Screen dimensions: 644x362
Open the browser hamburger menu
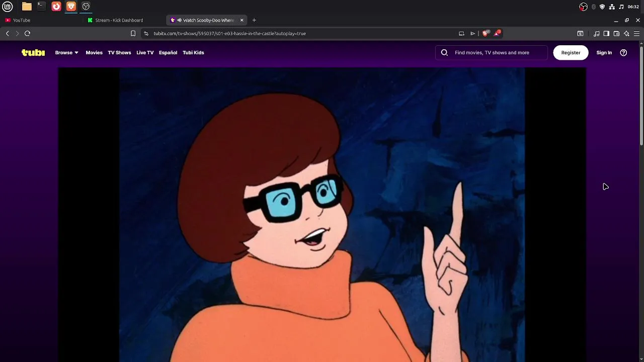click(636, 34)
